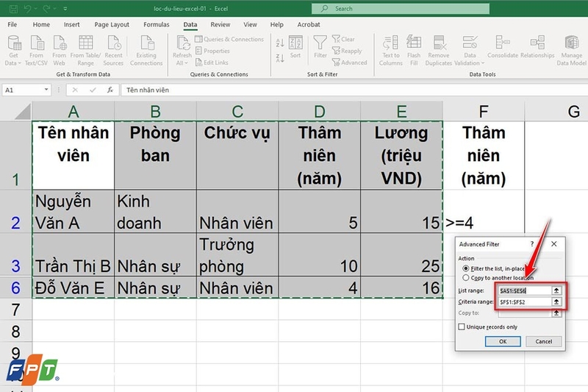This screenshot has height=392, width=588.
Task: Collapse dialog via List range selector button
Action: click(556, 291)
